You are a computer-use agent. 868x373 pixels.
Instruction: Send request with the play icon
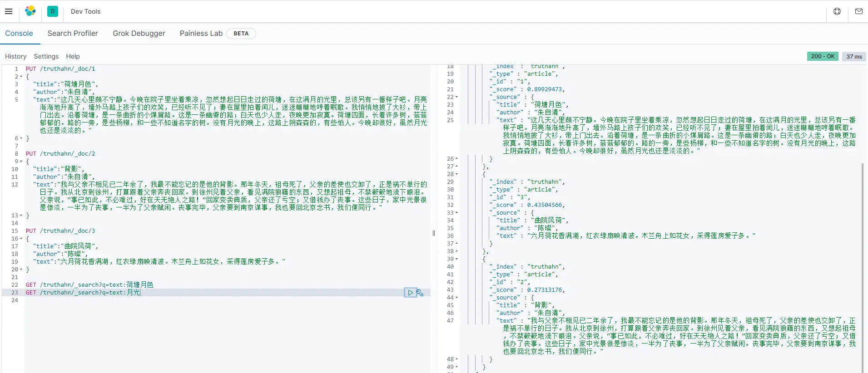tap(410, 293)
